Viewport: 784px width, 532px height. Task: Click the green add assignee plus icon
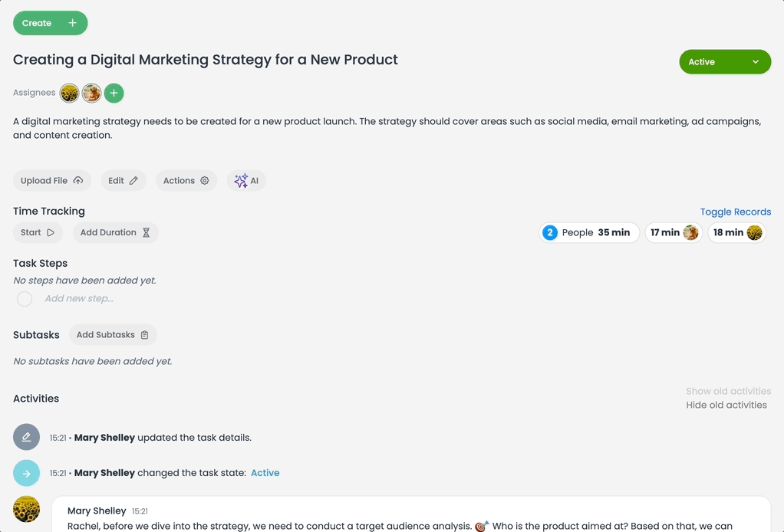tap(114, 93)
